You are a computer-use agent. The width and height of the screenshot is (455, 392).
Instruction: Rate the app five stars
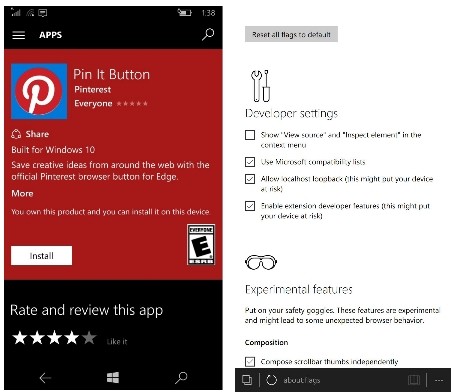[x=89, y=338]
